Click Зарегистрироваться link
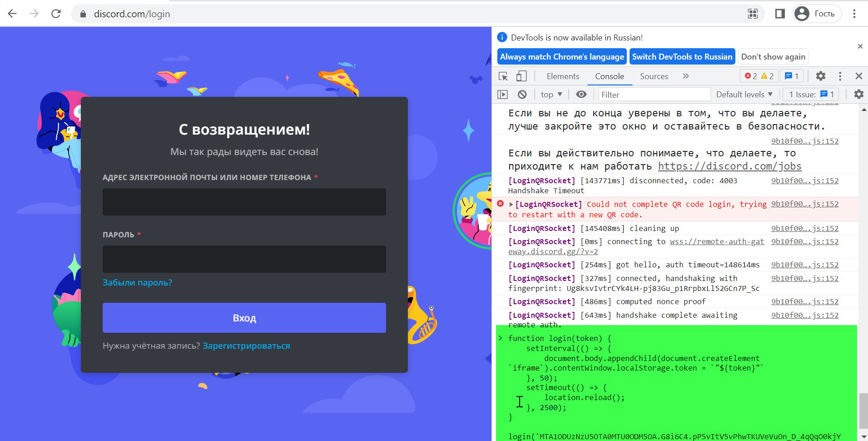The width and height of the screenshot is (868, 441). [246, 346]
